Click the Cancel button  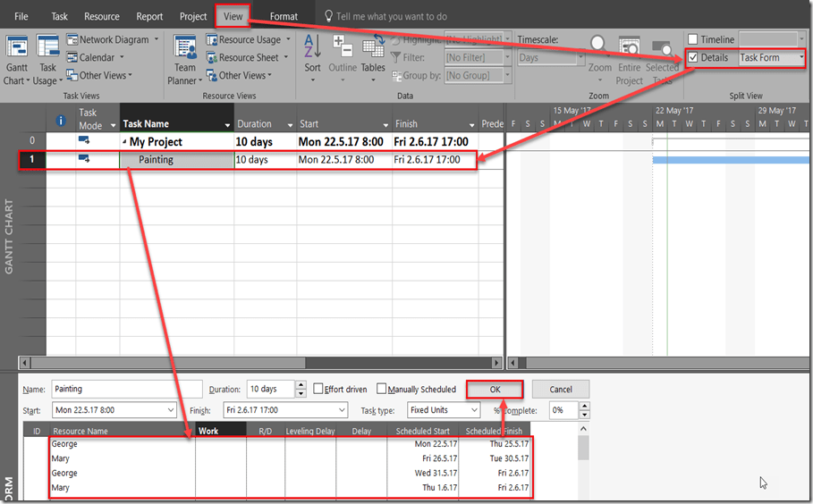561,390
